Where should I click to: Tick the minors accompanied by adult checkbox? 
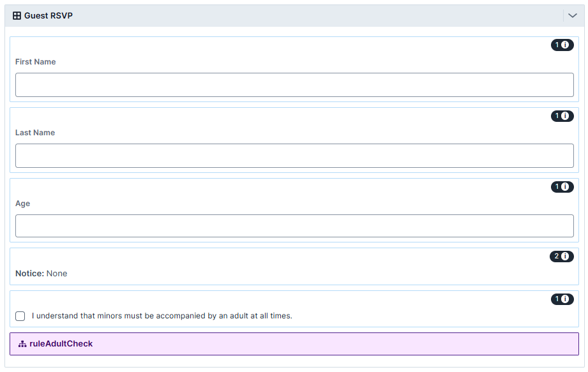point(20,316)
